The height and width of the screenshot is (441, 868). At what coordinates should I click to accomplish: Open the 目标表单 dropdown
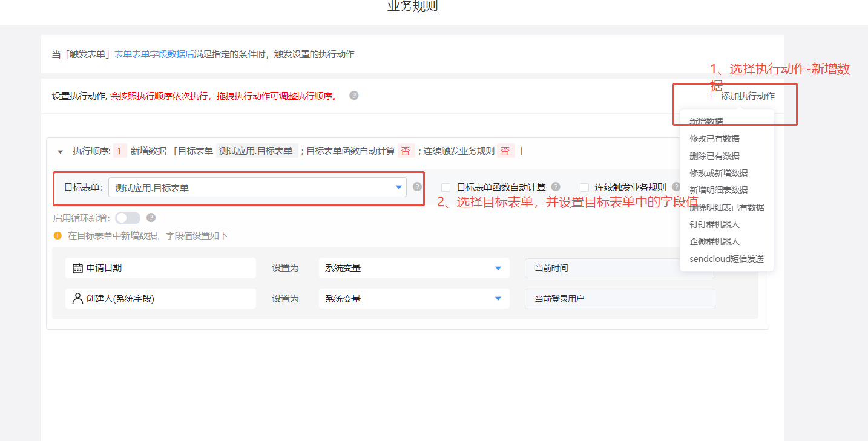click(x=257, y=188)
